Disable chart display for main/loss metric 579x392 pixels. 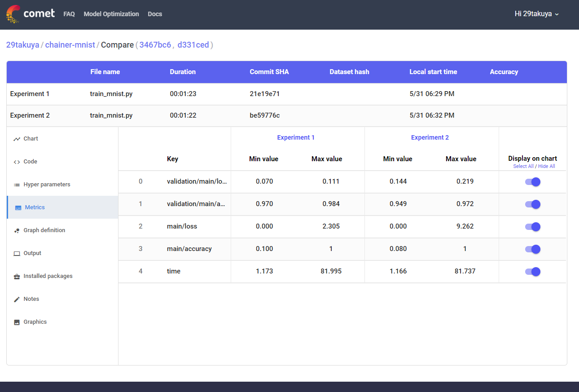(532, 227)
